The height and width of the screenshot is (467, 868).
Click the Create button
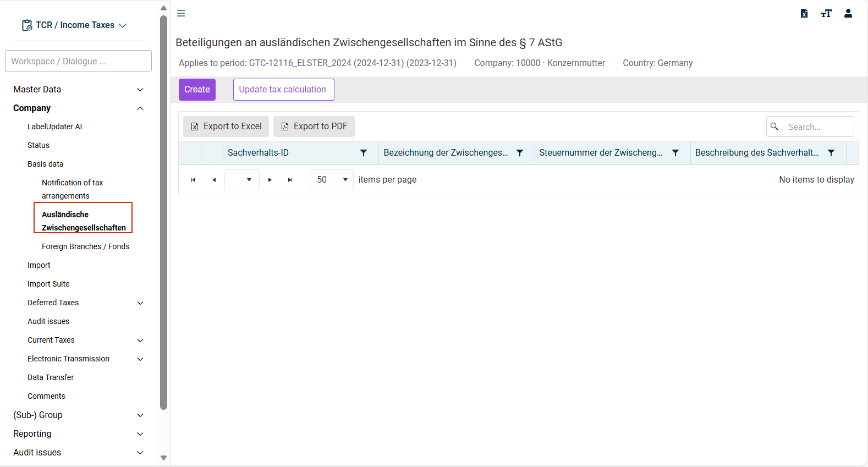click(x=197, y=90)
